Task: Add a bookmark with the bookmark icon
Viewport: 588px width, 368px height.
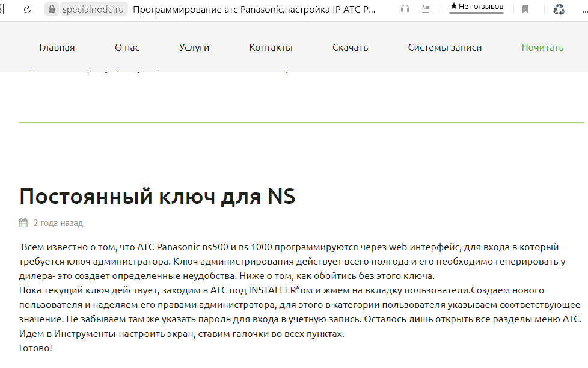Action: point(525,10)
